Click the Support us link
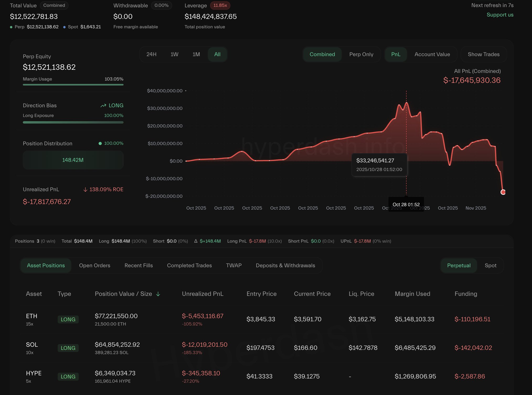 (x=500, y=15)
